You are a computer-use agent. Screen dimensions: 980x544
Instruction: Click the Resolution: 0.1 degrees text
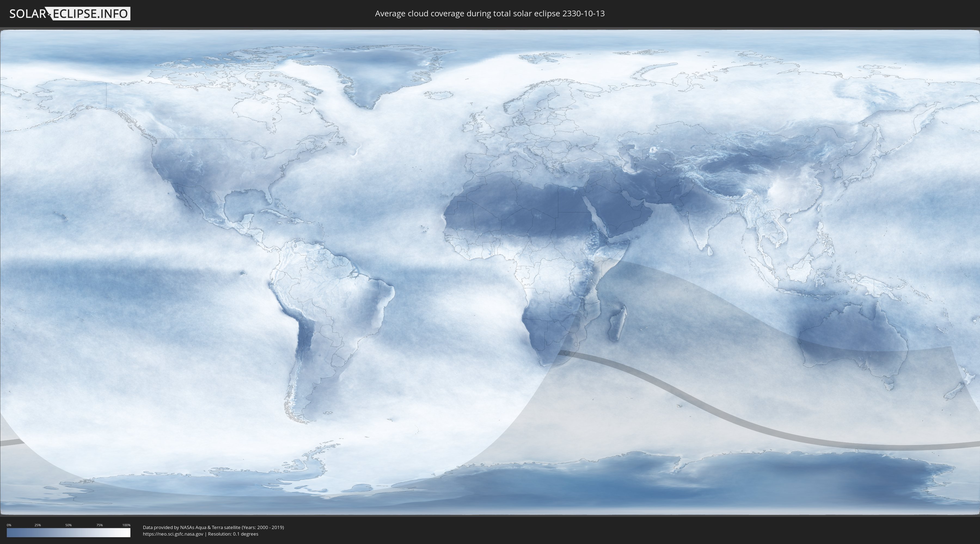coord(233,534)
